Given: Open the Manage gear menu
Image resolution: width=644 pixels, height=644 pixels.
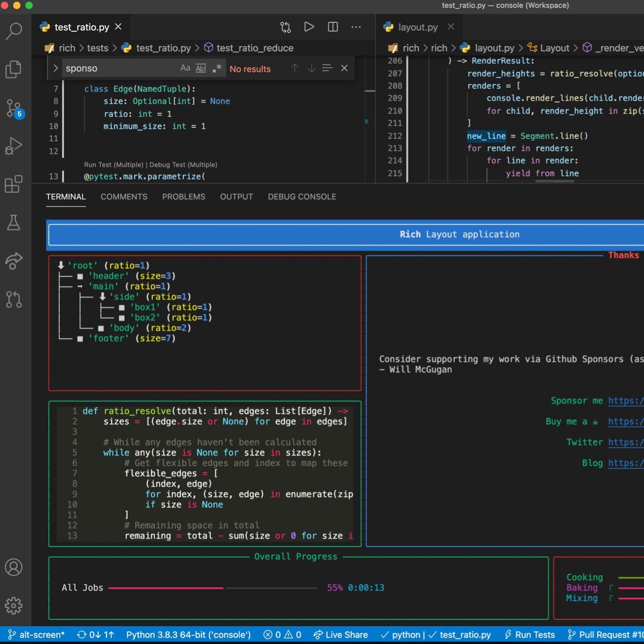Looking at the screenshot, I should pos(14,605).
